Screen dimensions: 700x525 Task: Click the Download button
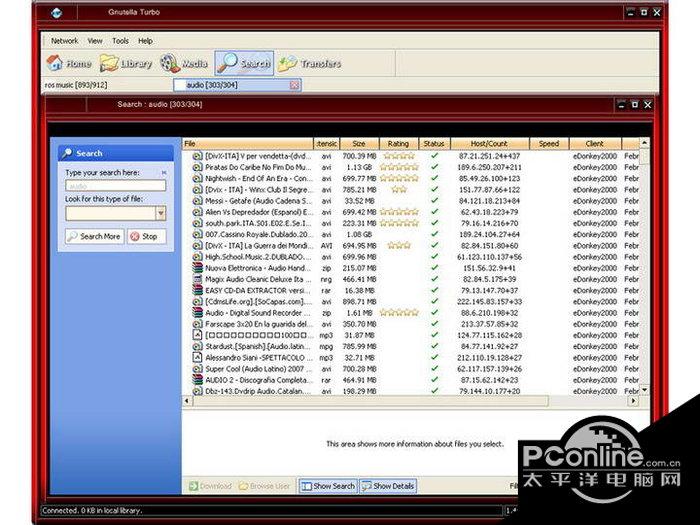210,486
